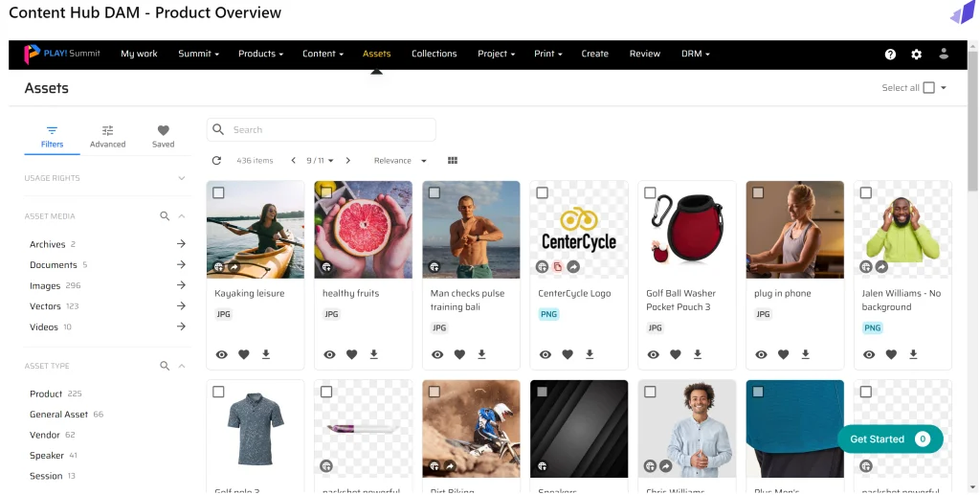Open the Relevance sort dropdown
Image resolution: width=980 pixels, height=495 pixels.
click(400, 161)
